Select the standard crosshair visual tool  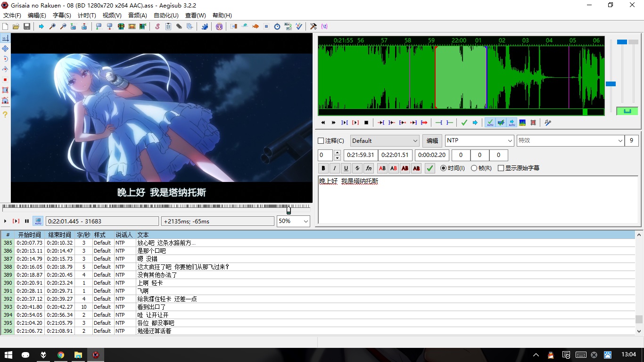coord(5,38)
